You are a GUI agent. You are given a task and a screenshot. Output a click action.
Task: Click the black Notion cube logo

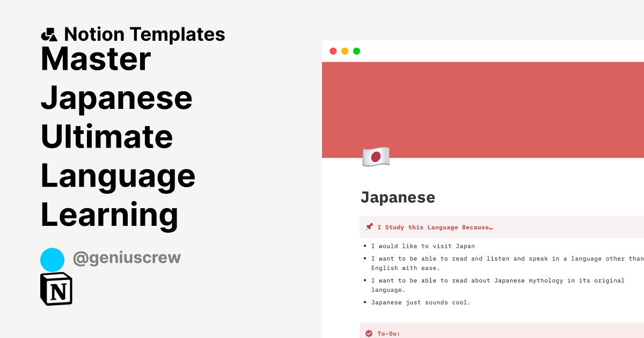click(x=55, y=289)
